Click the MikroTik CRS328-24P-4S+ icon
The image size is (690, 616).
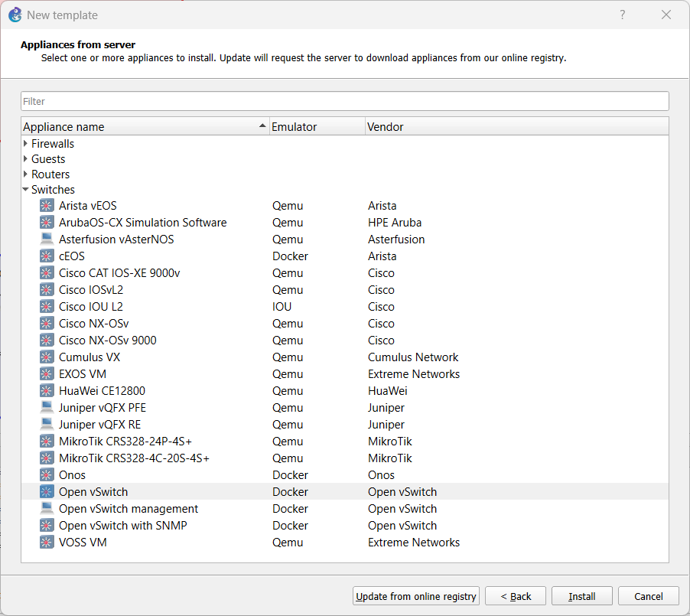(47, 442)
